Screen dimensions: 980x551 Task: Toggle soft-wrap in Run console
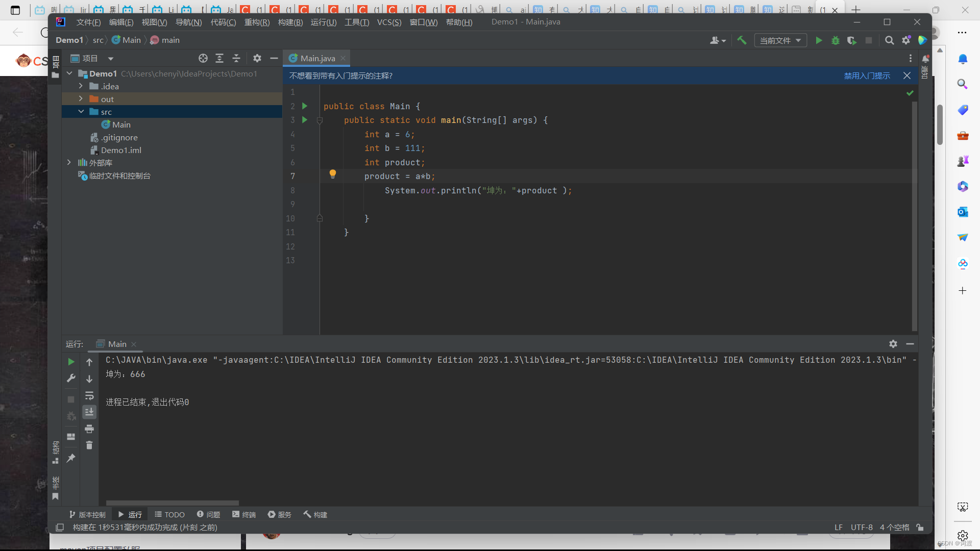(89, 395)
